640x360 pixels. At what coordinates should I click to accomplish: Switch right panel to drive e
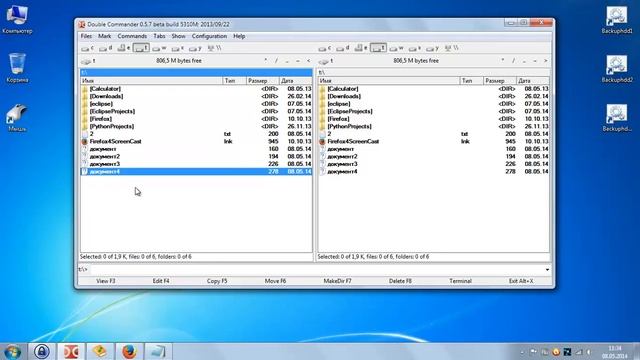coord(361,48)
